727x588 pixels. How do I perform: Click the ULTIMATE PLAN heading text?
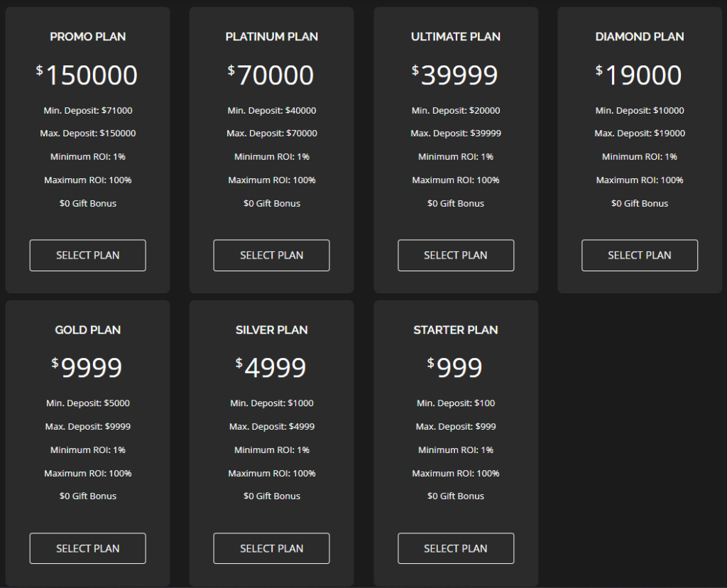456,37
